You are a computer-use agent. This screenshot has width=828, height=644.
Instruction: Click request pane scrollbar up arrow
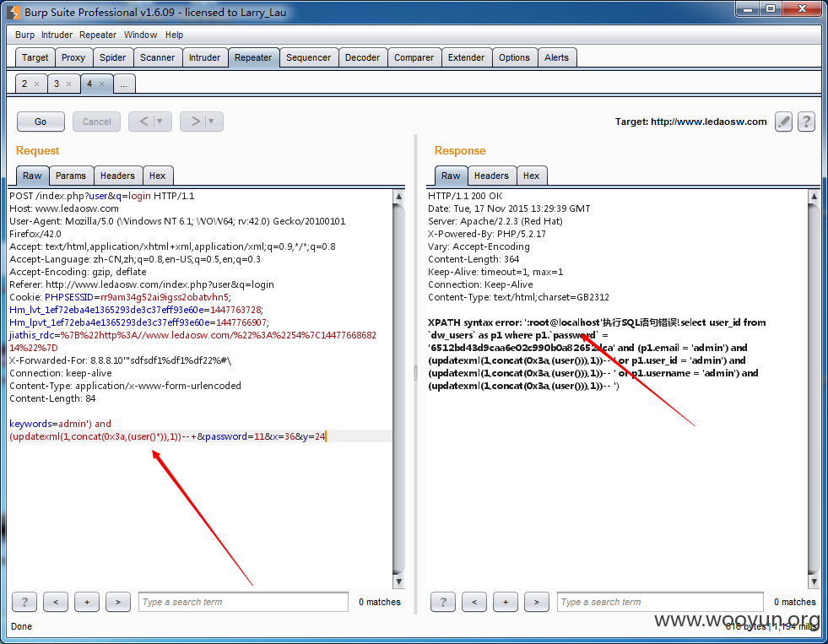(399, 197)
